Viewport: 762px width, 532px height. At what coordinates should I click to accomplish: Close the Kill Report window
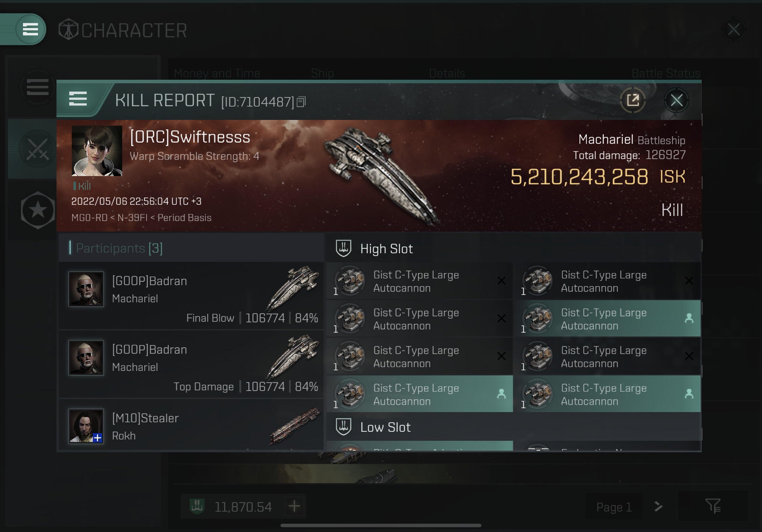coord(676,100)
